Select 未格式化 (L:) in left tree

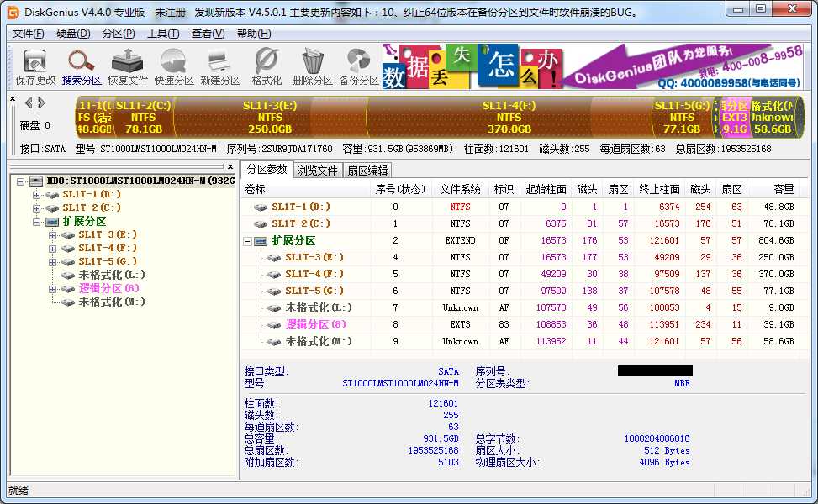point(112,275)
